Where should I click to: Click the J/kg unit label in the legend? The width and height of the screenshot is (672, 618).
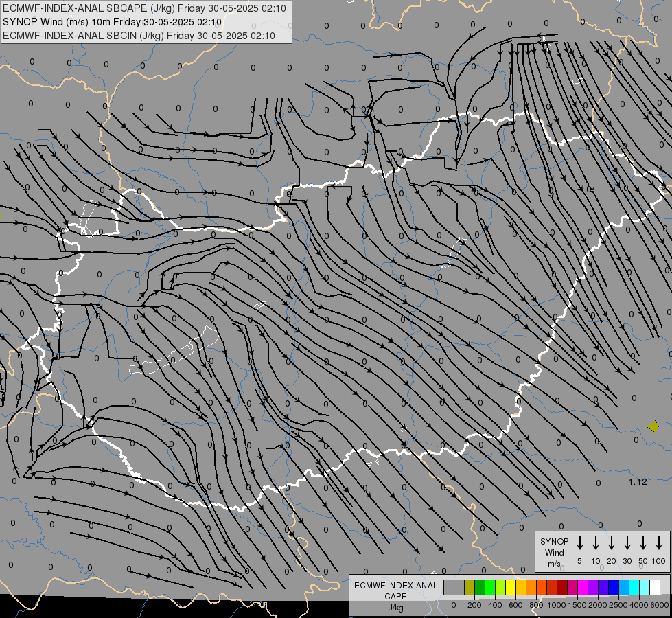[x=395, y=608]
